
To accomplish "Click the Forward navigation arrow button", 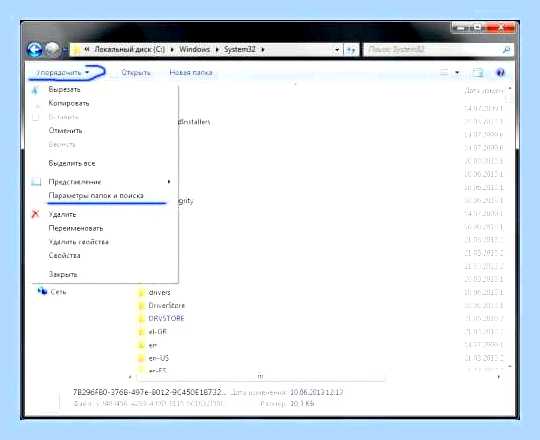I will click(x=53, y=50).
